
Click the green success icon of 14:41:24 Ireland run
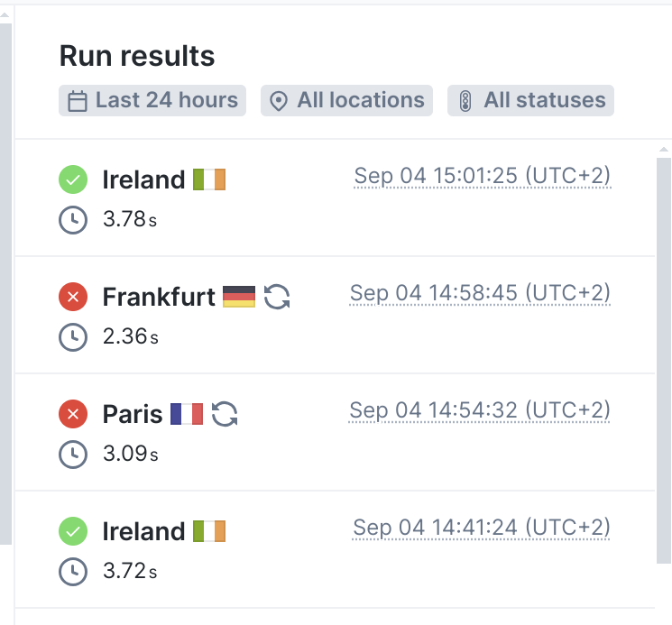pyautogui.click(x=73, y=531)
